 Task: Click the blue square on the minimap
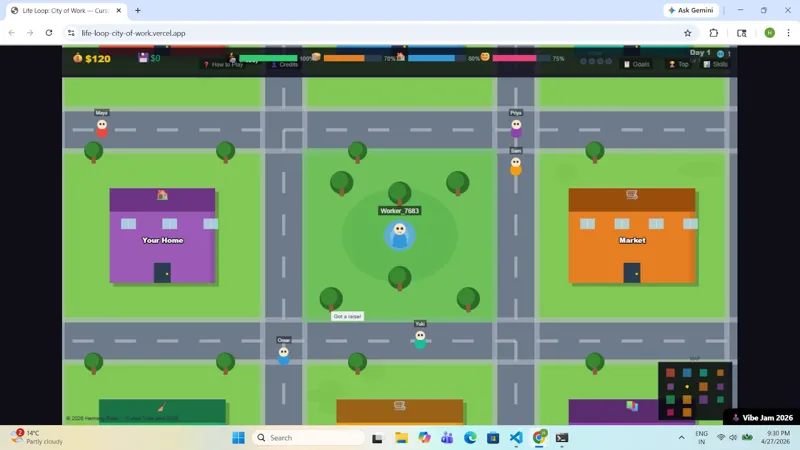[687, 373]
